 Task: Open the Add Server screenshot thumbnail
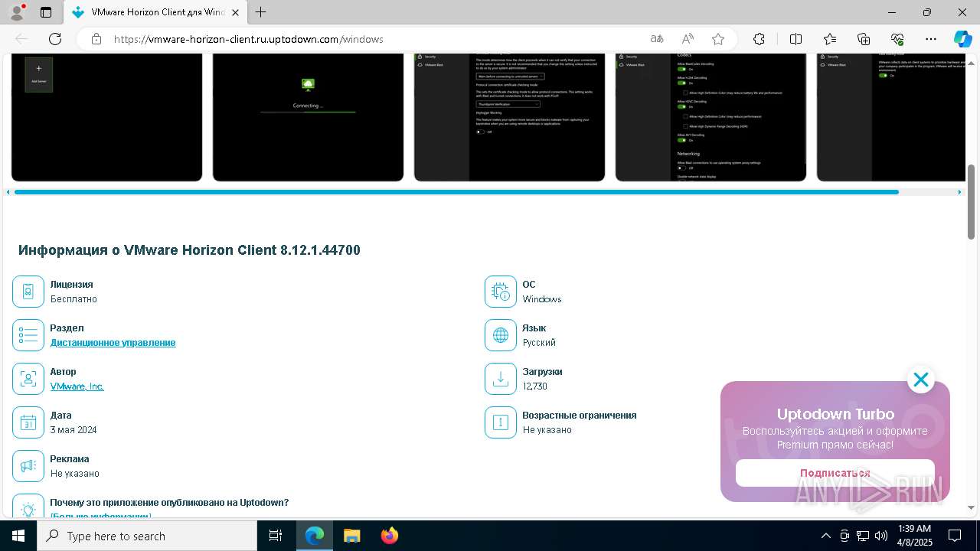click(x=106, y=117)
